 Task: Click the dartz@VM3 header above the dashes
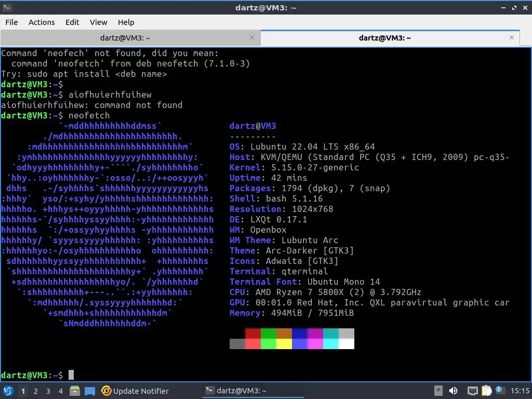click(253, 126)
